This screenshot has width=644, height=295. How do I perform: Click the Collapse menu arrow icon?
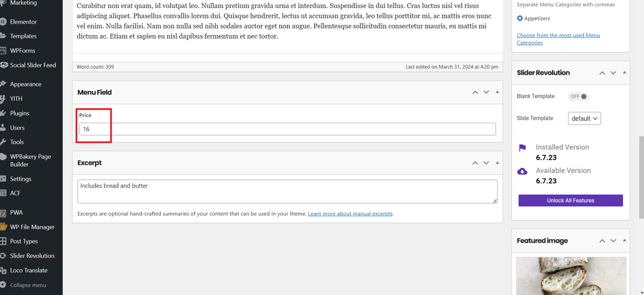pyautogui.click(x=3, y=285)
